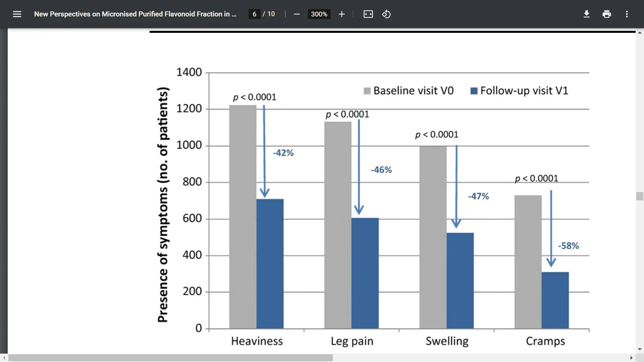Click the 1400 y-axis value
Viewport: 644px width, 362px height.
pyautogui.click(x=189, y=72)
